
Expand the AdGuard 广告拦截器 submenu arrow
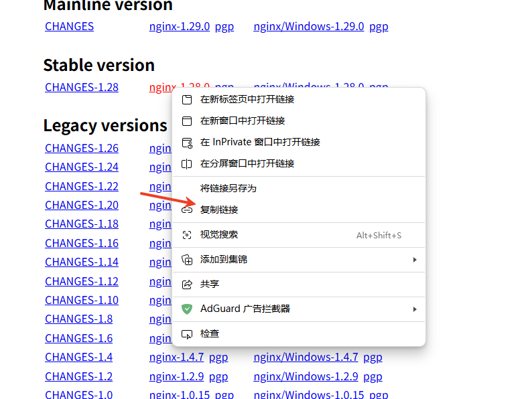pyautogui.click(x=415, y=309)
